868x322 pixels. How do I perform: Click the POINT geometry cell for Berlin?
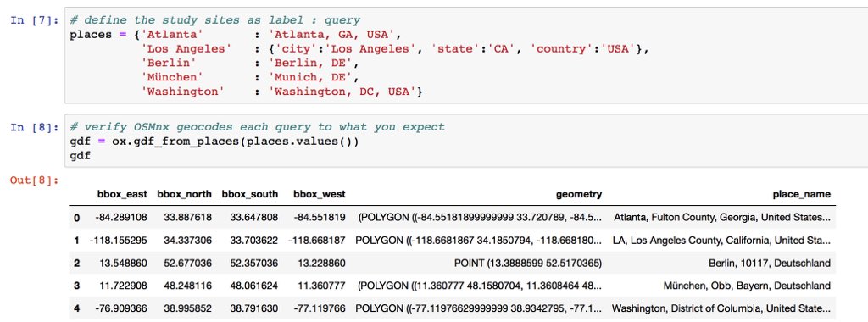(x=528, y=264)
